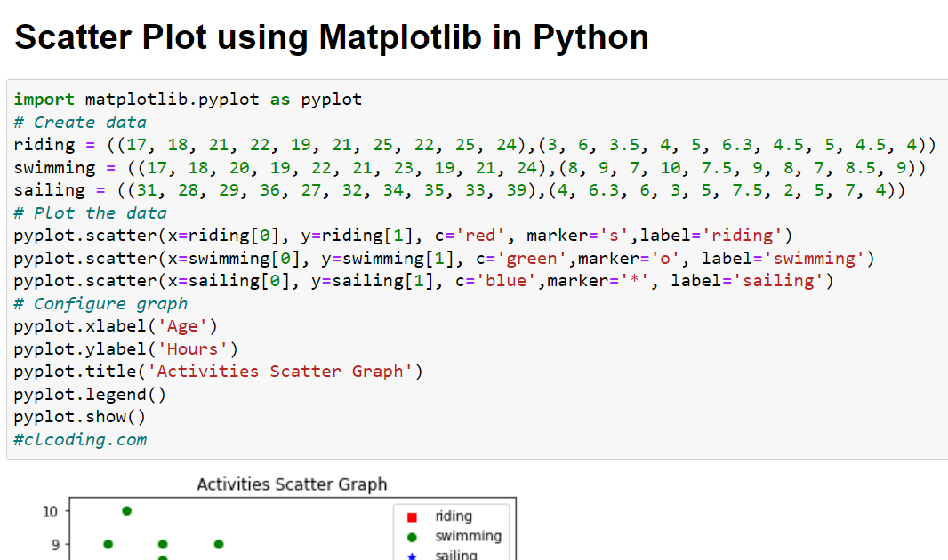Click the '# Create data' comment
The image size is (948, 560).
(x=80, y=122)
